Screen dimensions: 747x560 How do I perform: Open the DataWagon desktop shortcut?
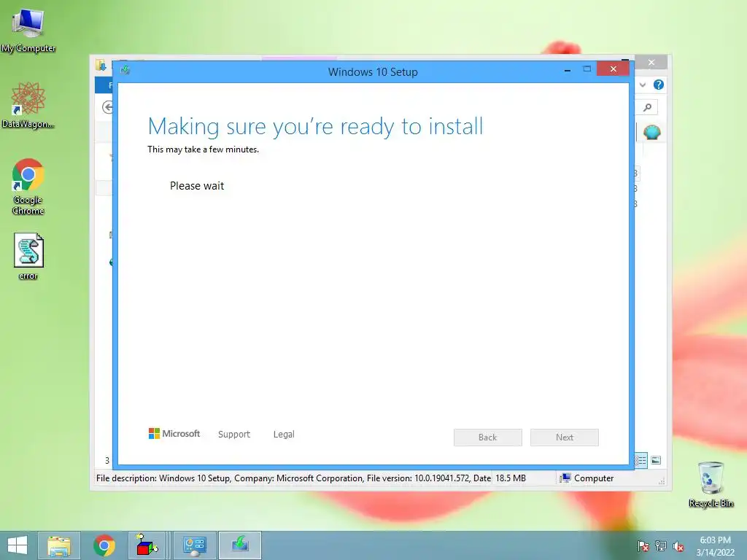click(28, 105)
